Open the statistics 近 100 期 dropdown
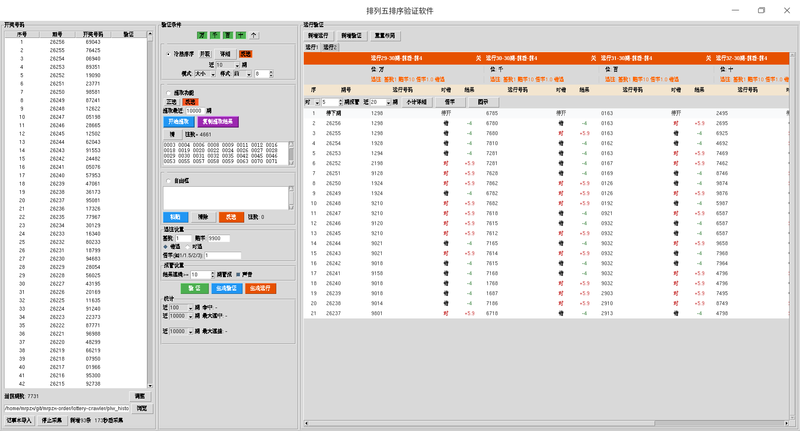 [181, 308]
